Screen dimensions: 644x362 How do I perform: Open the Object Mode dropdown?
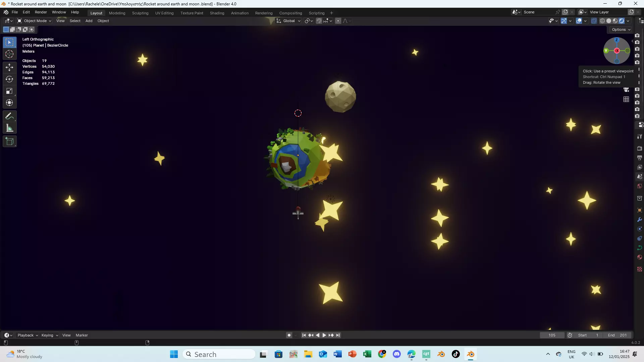point(34,21)
